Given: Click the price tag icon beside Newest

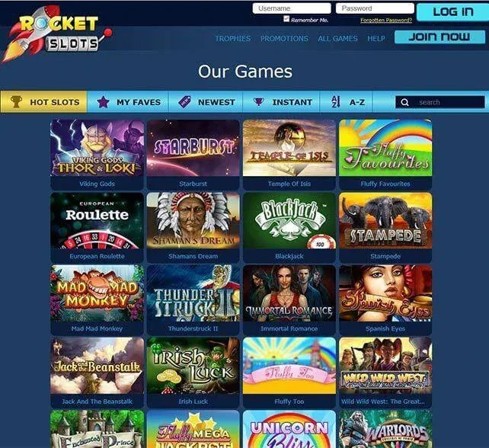Looking at the screenshot, I should 184,102.
